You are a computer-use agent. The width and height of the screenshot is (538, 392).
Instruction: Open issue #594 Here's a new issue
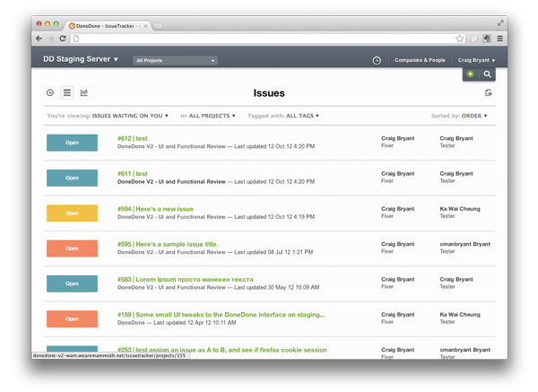pos(155,208)
